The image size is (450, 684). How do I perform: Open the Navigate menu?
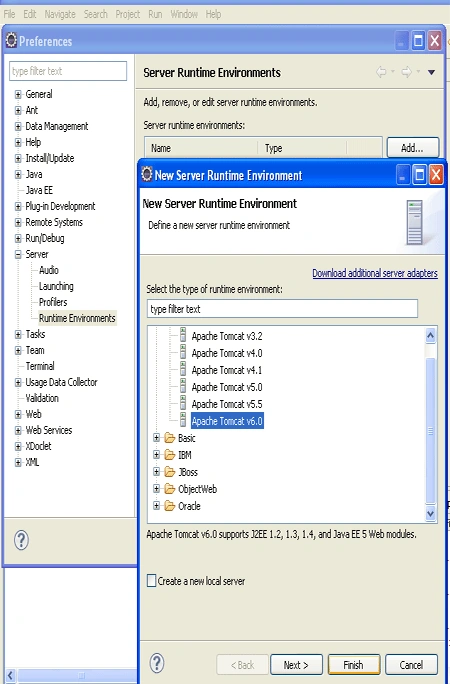(60, 14)
